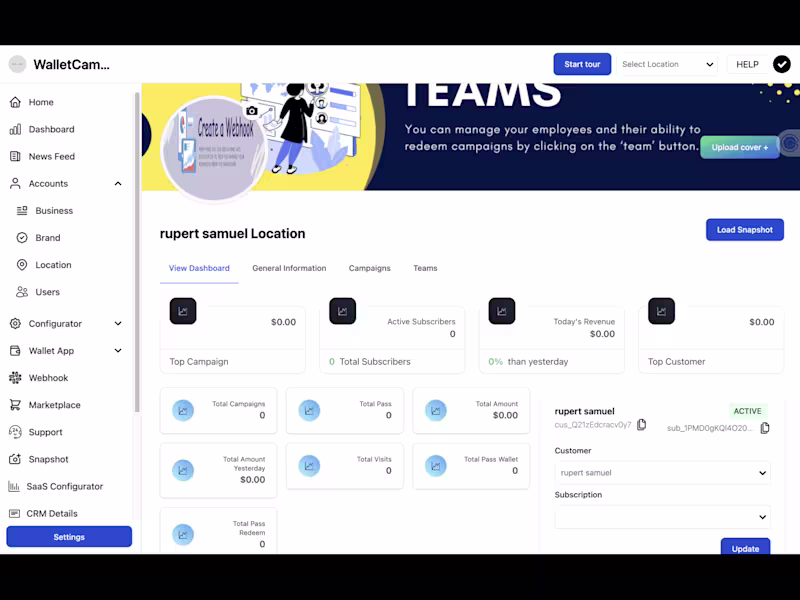Click the Upload cover + button
Image resolution: width=800 pixels, height=600 pixels.
tap(740, 147)
